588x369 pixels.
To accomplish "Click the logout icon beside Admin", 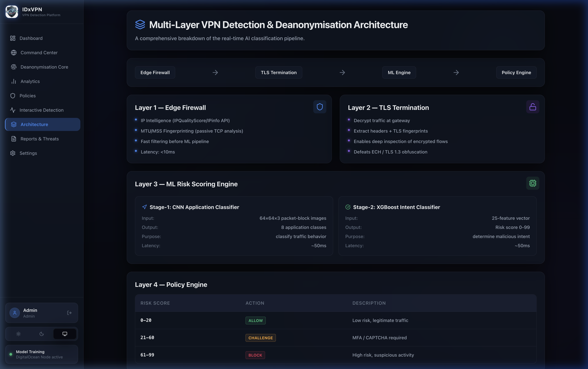I will [x=69, y=313].
